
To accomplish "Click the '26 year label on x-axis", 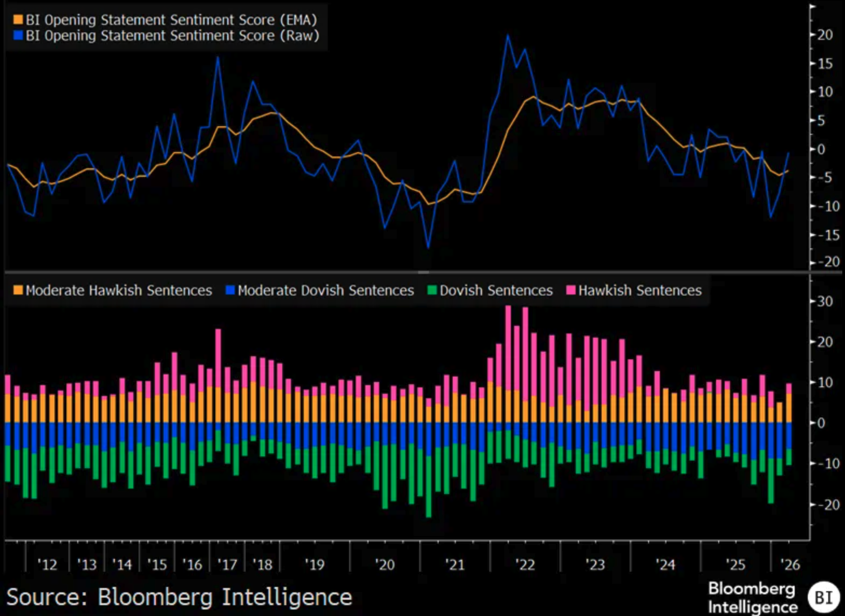I will [790, 564].
